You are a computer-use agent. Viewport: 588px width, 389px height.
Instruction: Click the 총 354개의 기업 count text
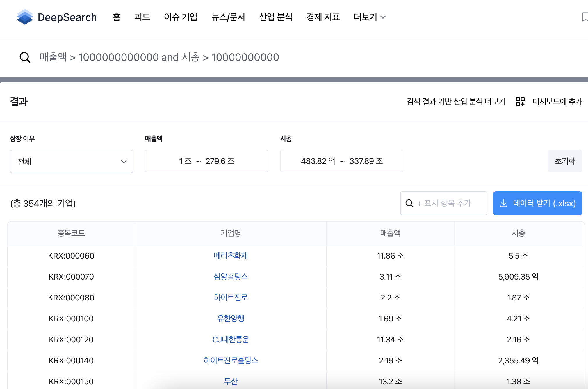[43, 203]
